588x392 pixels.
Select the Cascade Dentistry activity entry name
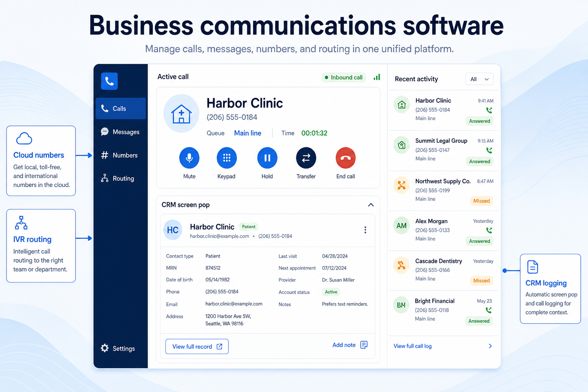tap(439, 261)
